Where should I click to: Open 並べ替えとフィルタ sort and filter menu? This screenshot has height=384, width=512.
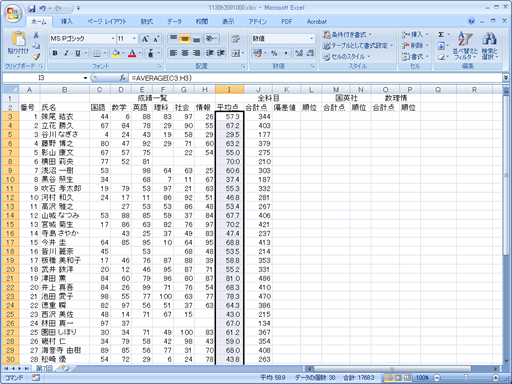[465, 45]
